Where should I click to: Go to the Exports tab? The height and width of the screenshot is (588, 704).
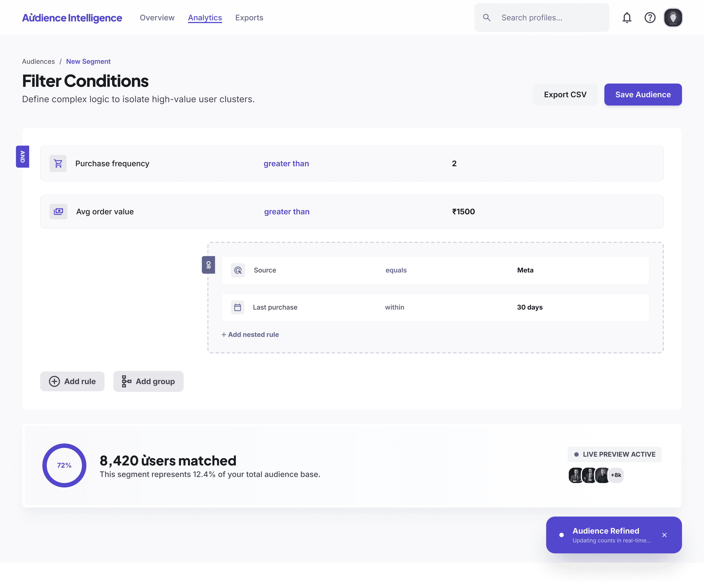249,18
